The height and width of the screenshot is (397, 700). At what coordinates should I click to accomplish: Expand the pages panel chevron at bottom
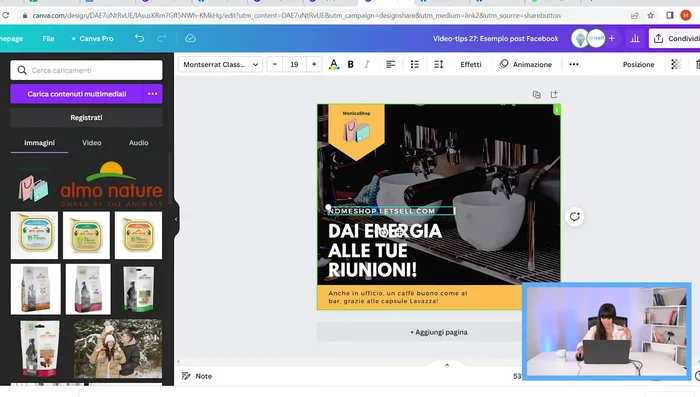pyautogui.click(x=447, y=365)
